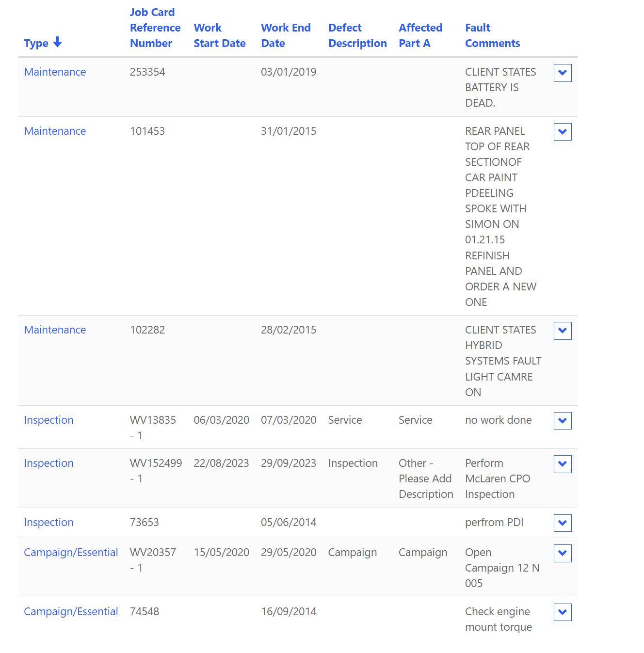
Task: Sort by Fault Comments column header
Action: pyautogui.click(x=492, y=35)
